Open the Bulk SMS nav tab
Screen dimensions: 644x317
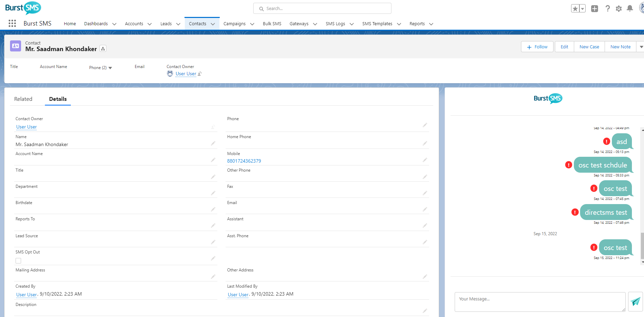272,24
